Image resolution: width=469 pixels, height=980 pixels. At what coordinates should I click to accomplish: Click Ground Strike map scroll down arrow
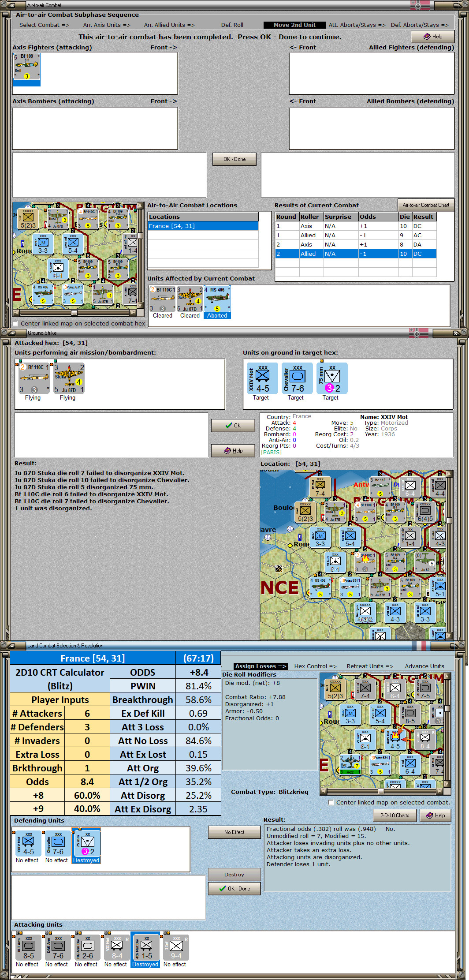point(449,636)
